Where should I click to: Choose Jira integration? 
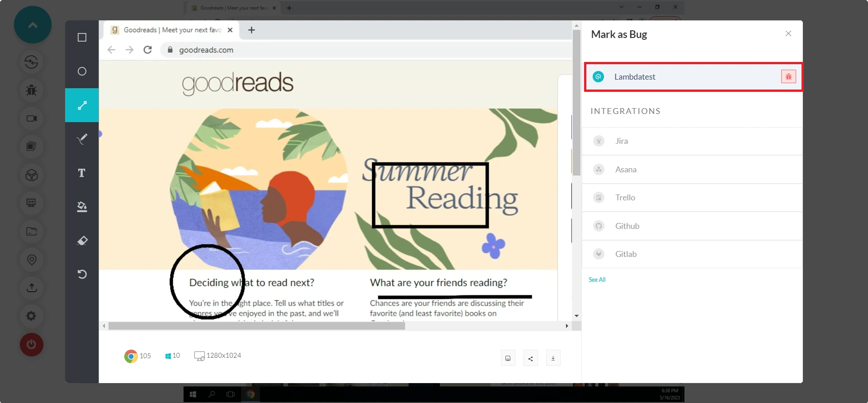(622, 141)
